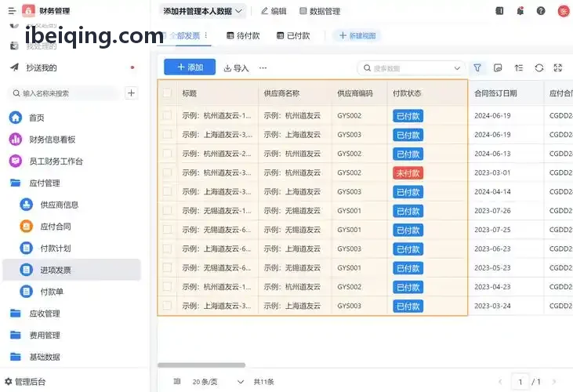Open the hamburger menu icon
This screenshot has width=573, height=392.
12,11
